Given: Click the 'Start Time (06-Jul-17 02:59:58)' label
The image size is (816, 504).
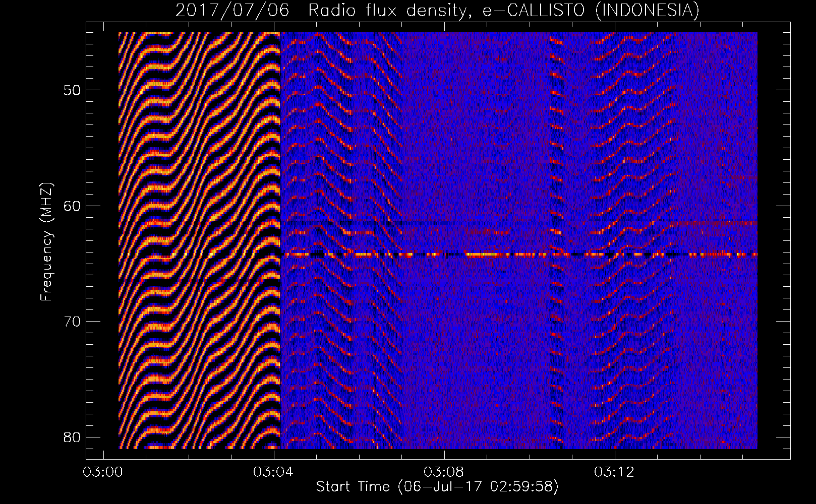Looking at the screenshot, I should pyautogui.click(x=437, y=487).
